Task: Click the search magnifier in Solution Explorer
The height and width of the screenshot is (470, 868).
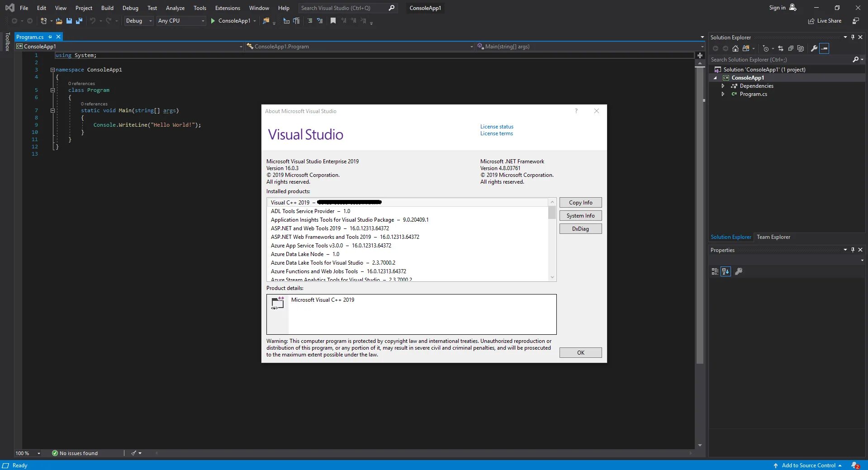Action: (x=855, y=59)
